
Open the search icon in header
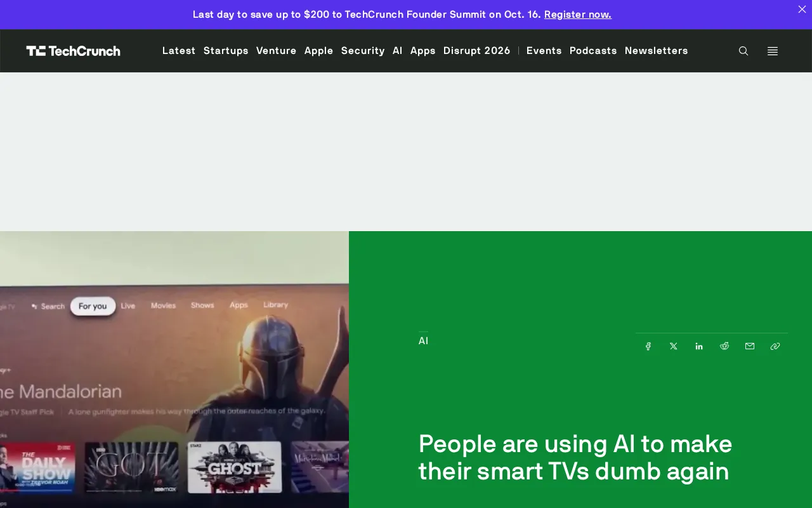click(x=743, y=51)
